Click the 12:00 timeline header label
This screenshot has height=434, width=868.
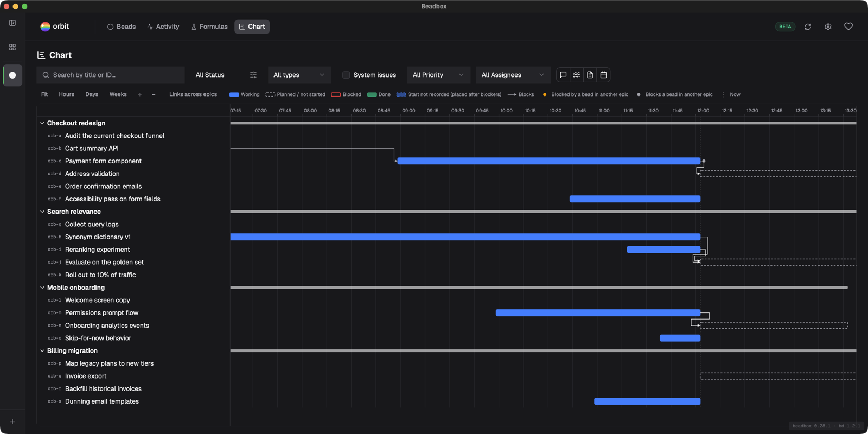click(x=703, y=111)
